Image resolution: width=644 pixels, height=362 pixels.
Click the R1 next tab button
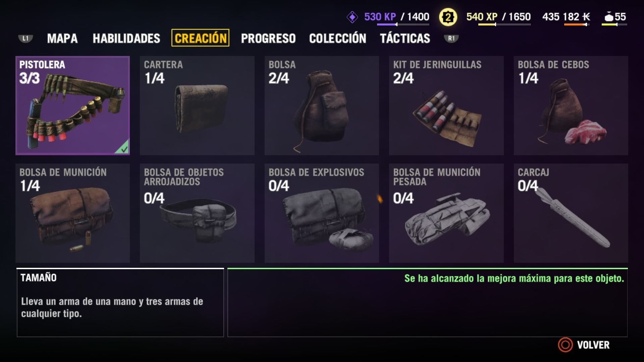point(451,39)
